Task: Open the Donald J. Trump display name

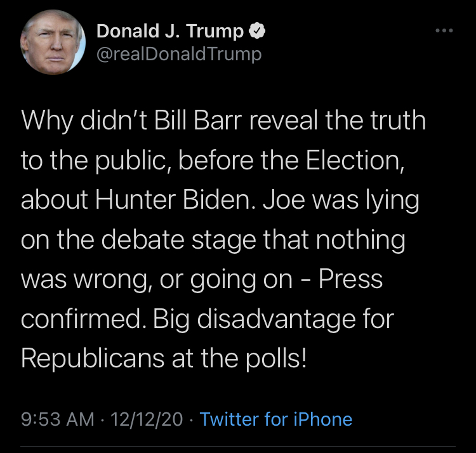Action: 170,30
